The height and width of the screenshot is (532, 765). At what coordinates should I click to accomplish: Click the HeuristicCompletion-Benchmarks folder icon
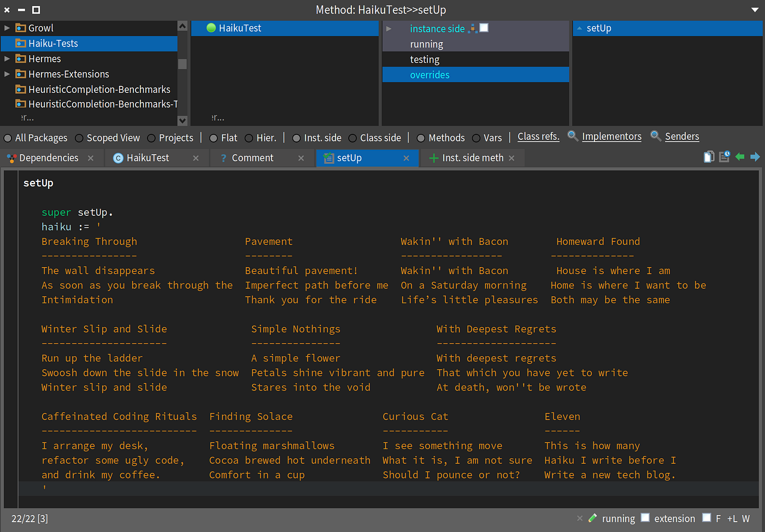(21, 89)
